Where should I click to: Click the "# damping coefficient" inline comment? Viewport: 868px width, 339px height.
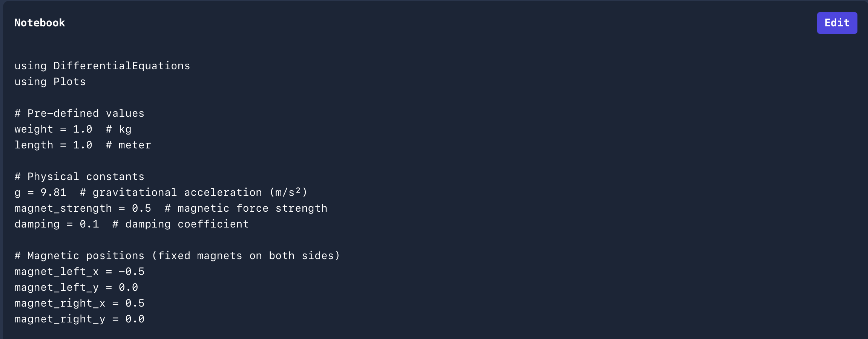coord(181,224)
